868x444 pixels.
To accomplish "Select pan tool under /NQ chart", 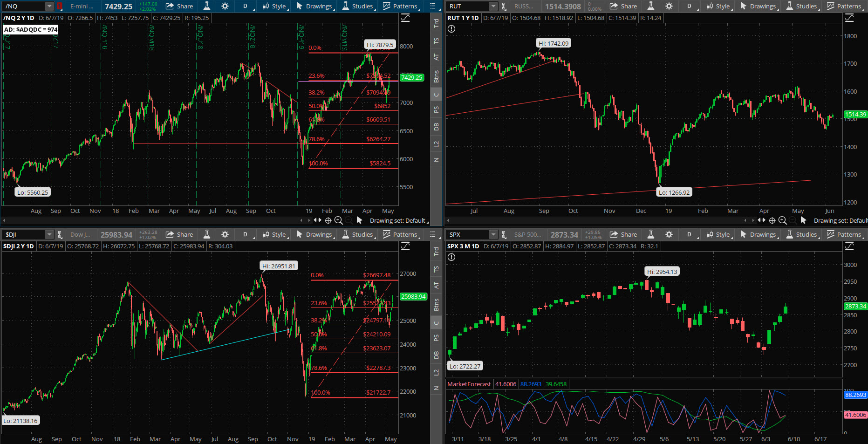I will [x=318, y=220].
